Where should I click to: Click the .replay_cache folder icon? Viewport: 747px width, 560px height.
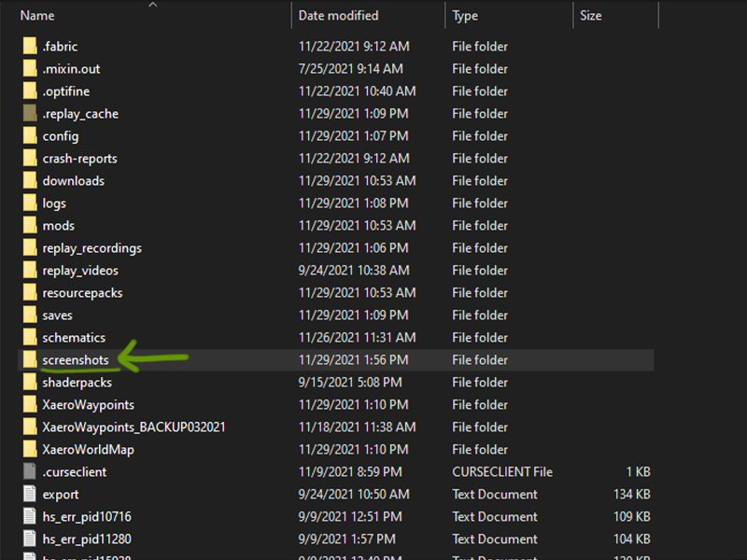click(x=30, y=114)
